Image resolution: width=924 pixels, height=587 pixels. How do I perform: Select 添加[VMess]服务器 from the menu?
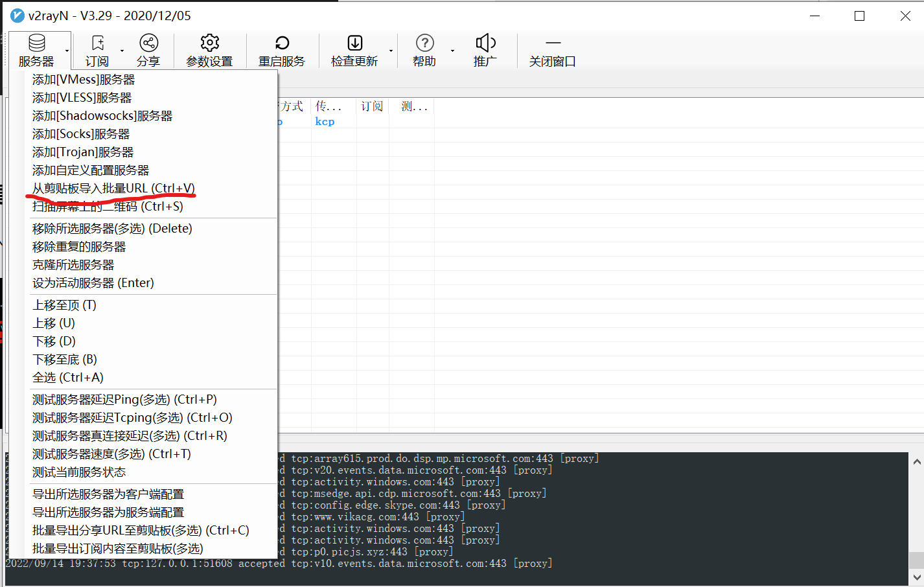[84, 80]
